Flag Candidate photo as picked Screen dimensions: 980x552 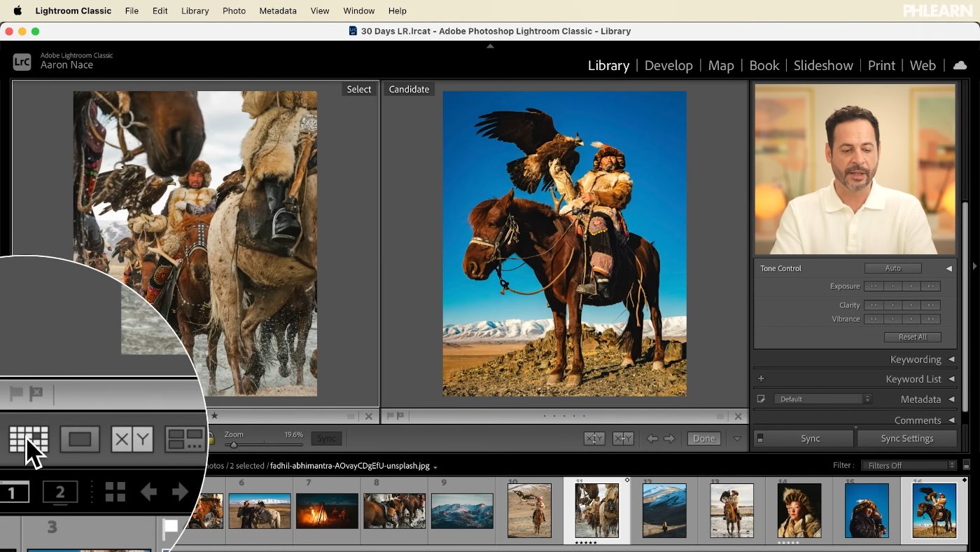coord(391,416)
